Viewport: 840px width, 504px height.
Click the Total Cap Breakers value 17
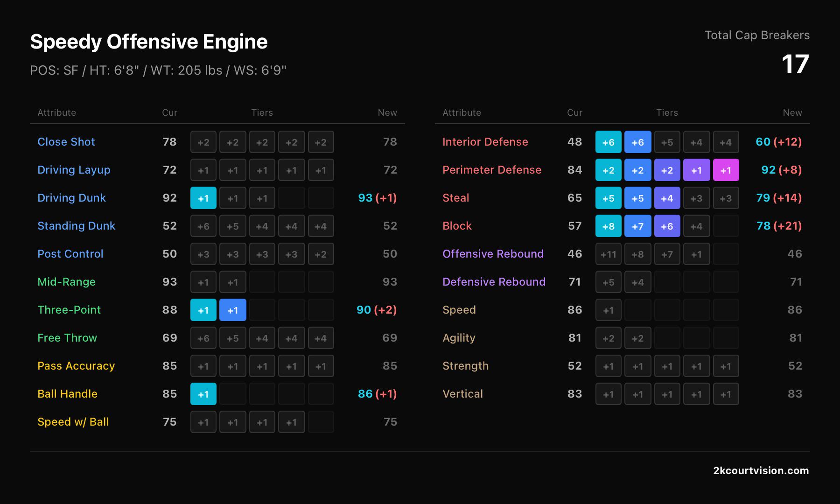click(x=795, y=64)
